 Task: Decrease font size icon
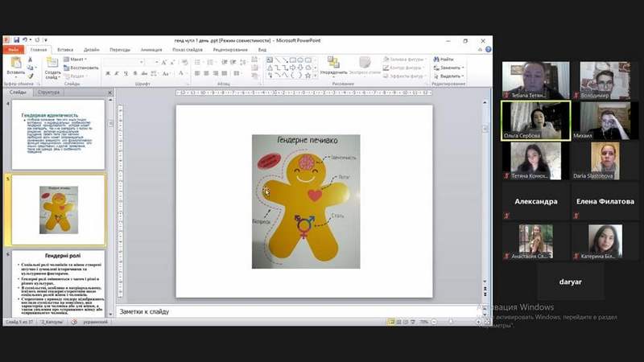pyautogui.click(x=172, y=63)
